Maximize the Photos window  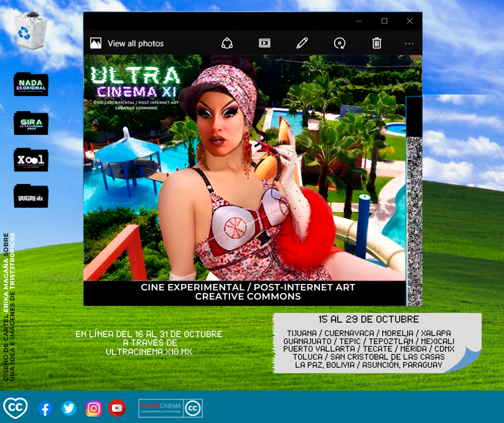coord(384,21)
